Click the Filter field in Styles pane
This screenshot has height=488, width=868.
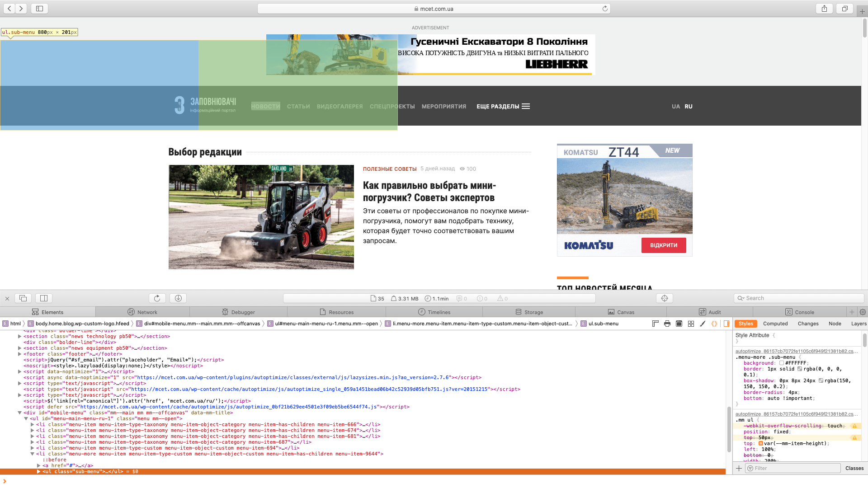[793, 468]
